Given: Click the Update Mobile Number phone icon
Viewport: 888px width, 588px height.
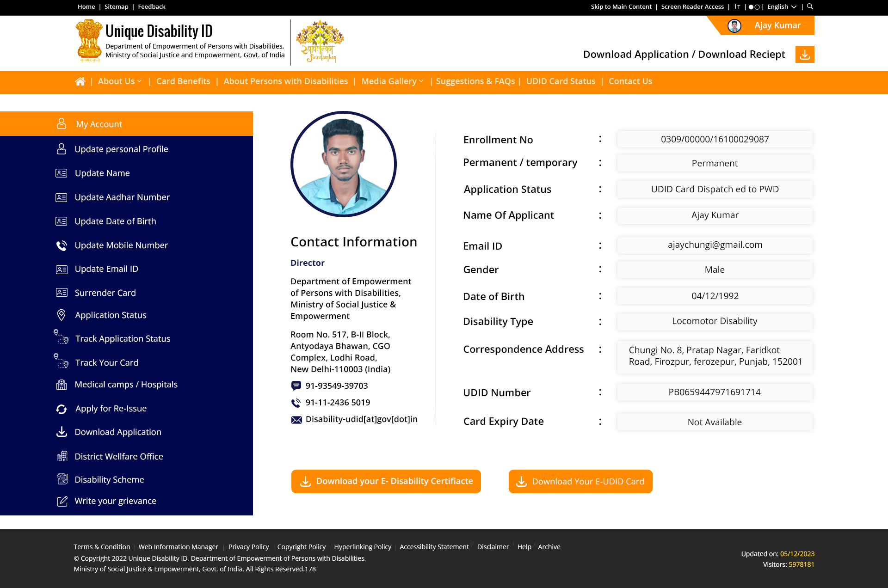Looking at the screenshot, I should click(x=62, y=245).
